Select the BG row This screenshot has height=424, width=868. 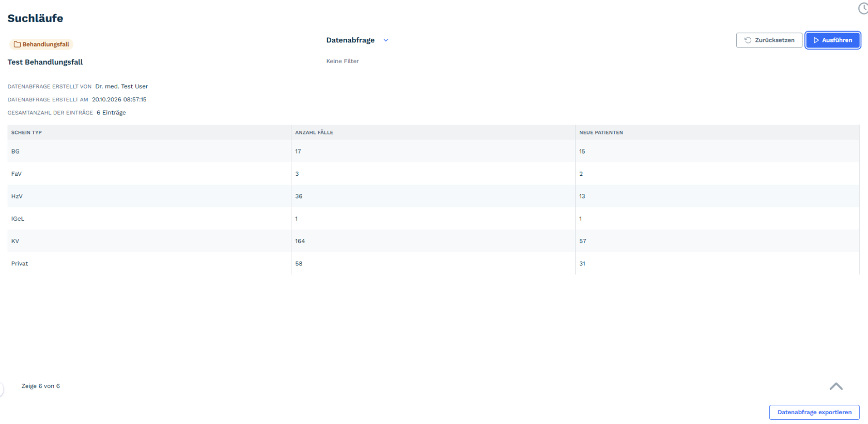pyautogui.click(x=433, y=152)
